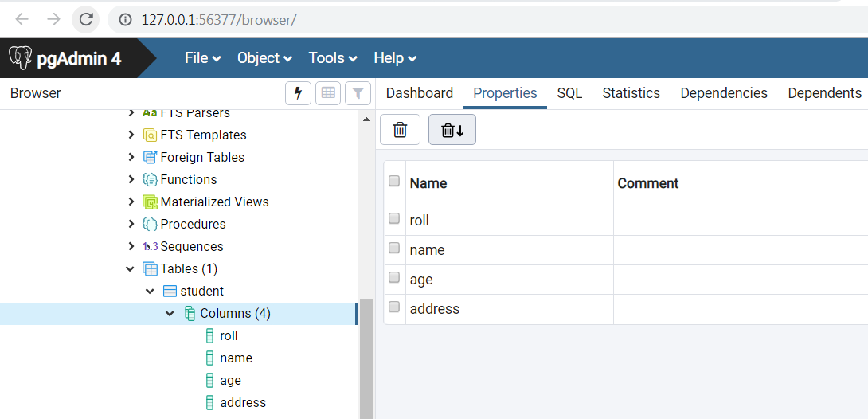The height and width of the screenshot is (419, 868).
Task: Expand the Procedures node
Action: click(131, 224)
